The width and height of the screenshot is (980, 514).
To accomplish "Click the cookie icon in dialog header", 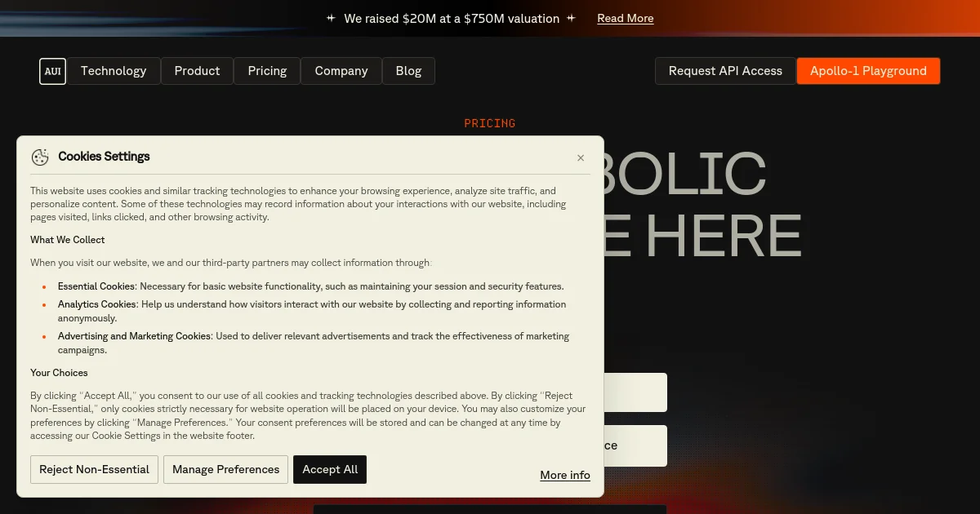I will pos(40,157).
